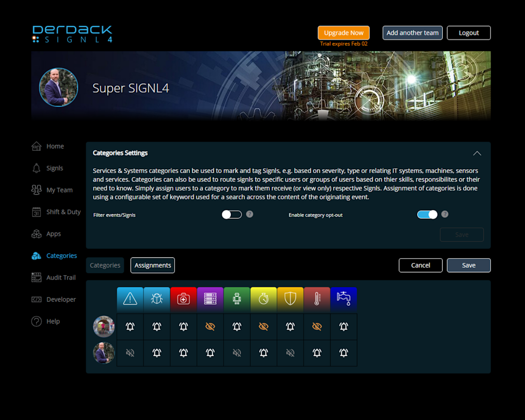Save the category assignments
Image resolution: width=525 pixels, height=420 pixels.
[469, 265]
